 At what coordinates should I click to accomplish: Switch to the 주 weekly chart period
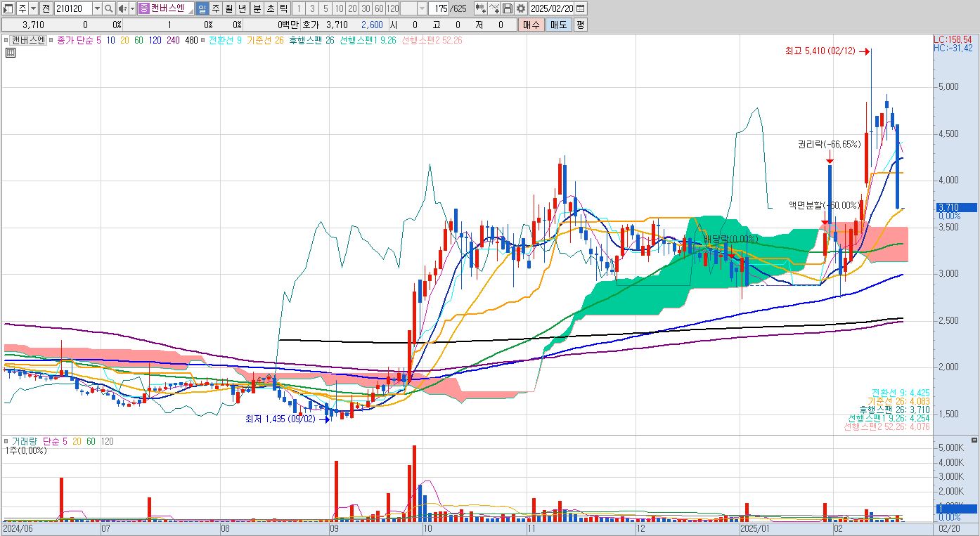pos(216,8)
